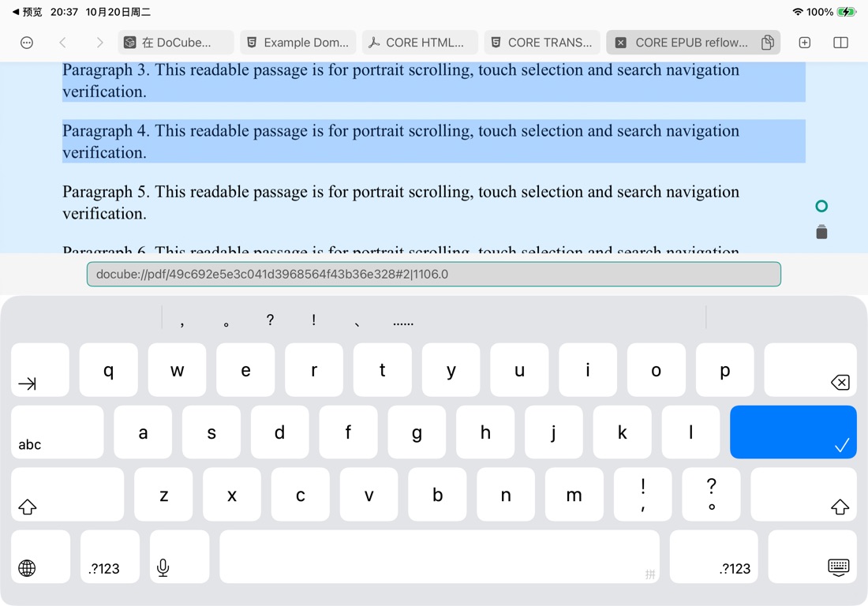Image resolution: width=868 pixels, height=606 pixels.
Task: Start dictation with microphone key
Action: pyautogui.click(x=179, y=557)
